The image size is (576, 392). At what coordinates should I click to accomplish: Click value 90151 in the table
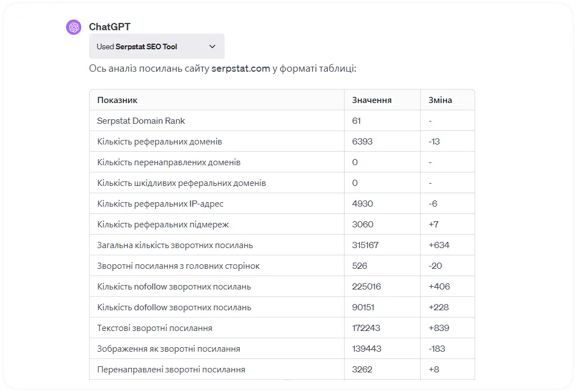click(363, 307)
